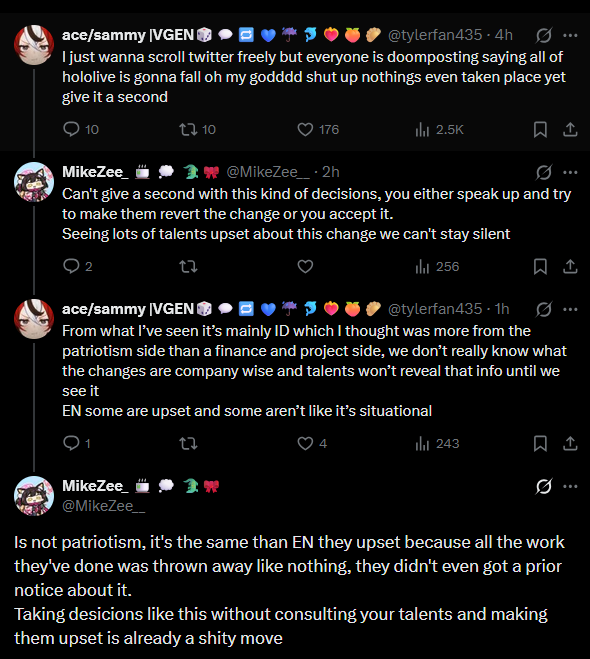Open @tylerfan435 profile from the 4h tweet
The height and width of the screenshot is (659, 590).
pos(435,35)
